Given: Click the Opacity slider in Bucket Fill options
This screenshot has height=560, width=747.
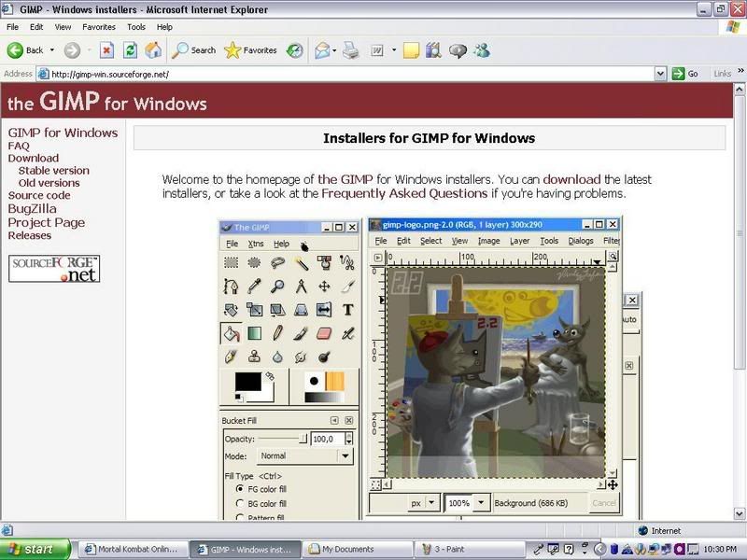Looking at the screenshot, I should coord(283,439).
